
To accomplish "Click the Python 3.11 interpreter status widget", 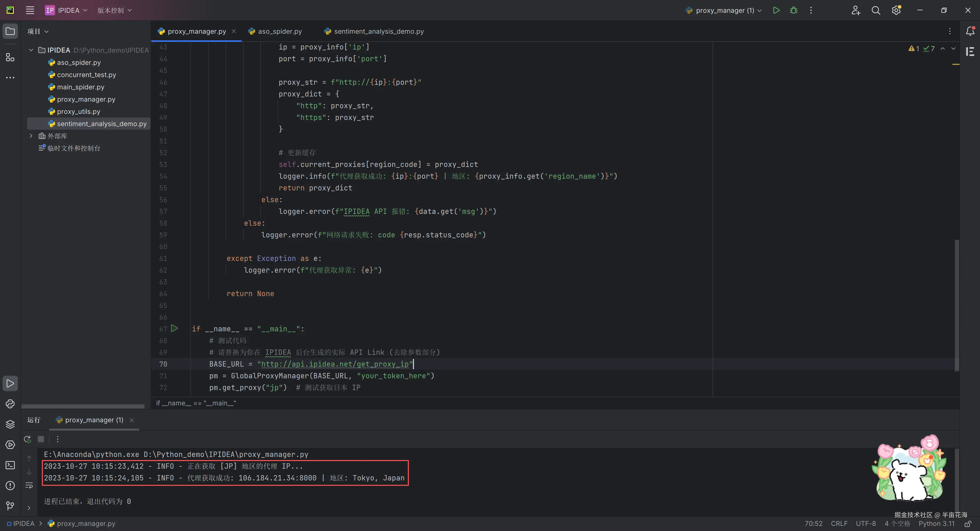I will tap(936, 524).
